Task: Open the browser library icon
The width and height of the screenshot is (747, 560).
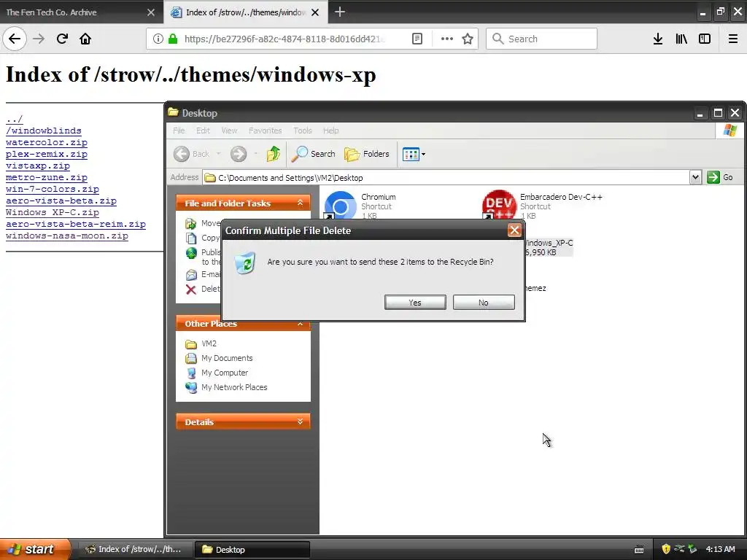Action: [681, 39]
